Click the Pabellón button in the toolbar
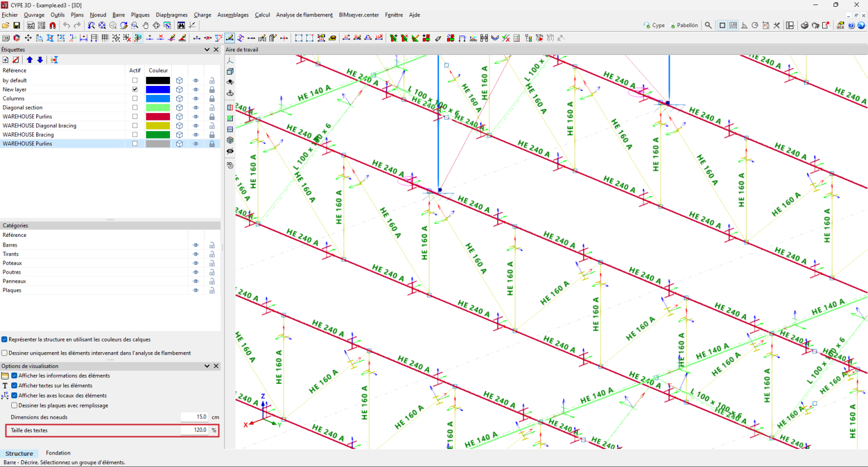Viewport: 868px width, 467px height. pyautogui.click(x=684, y=25)
